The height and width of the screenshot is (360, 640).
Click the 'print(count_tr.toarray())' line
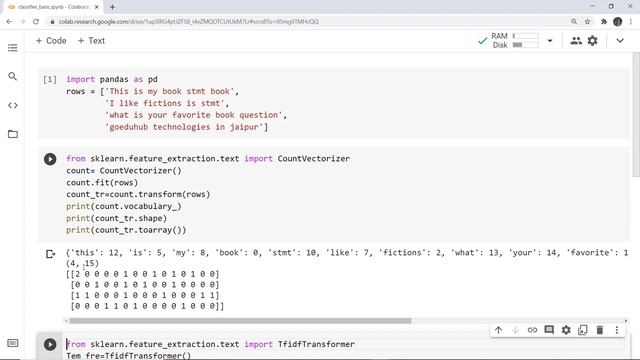(126, 230)
